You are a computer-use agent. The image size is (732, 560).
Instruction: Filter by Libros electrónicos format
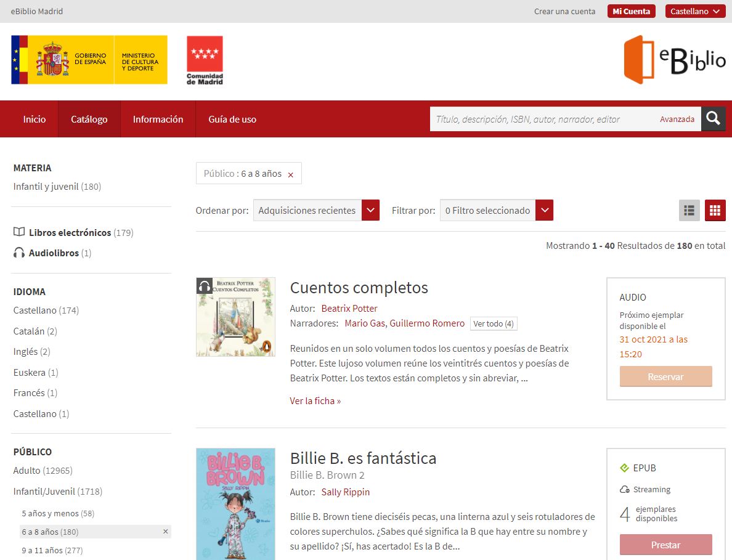coord(69,233)
